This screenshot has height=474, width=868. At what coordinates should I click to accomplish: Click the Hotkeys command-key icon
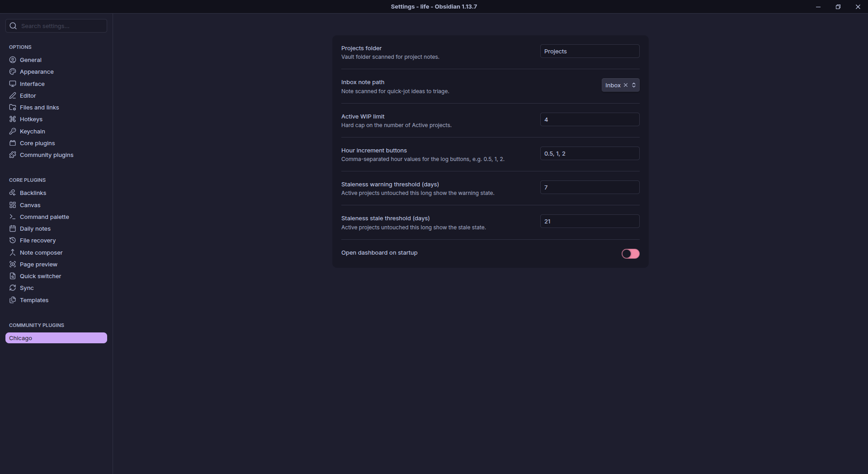pos(13,119)
